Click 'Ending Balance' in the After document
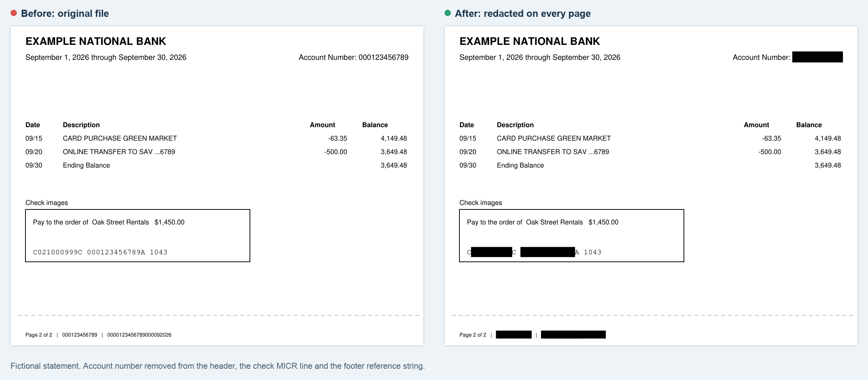Screen dimensions: 868x380 point(520,165)
